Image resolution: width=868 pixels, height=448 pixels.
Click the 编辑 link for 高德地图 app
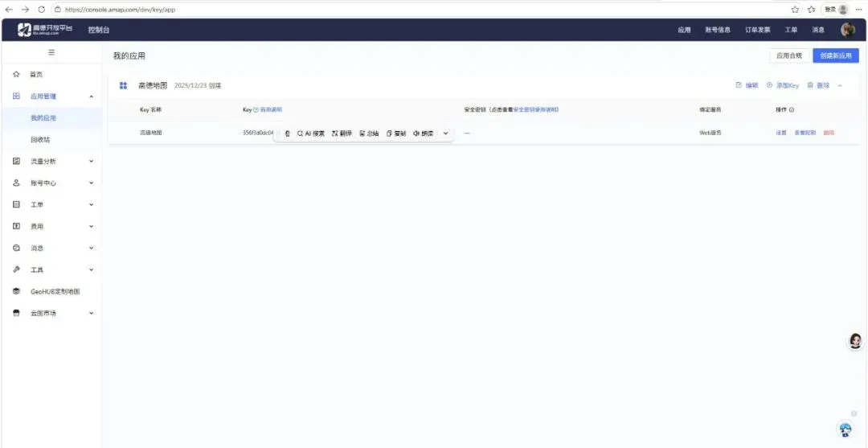click(747, 85)
